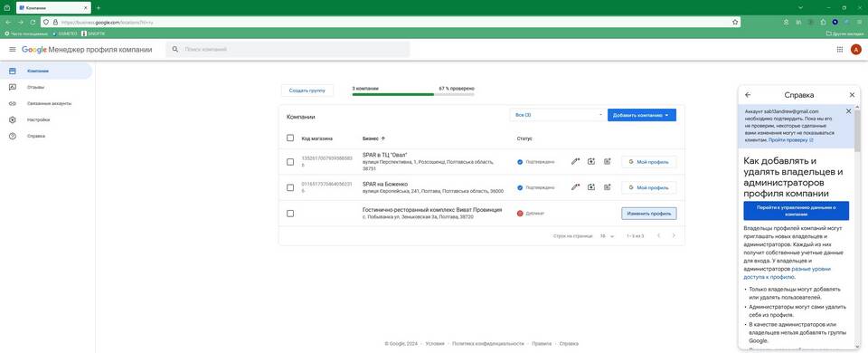Edit profile pencil icon for SPAR на Боженко
Image resolution: width=868 pixels, height=353 pixels.
pyautogui.click(x=575, y=187)
